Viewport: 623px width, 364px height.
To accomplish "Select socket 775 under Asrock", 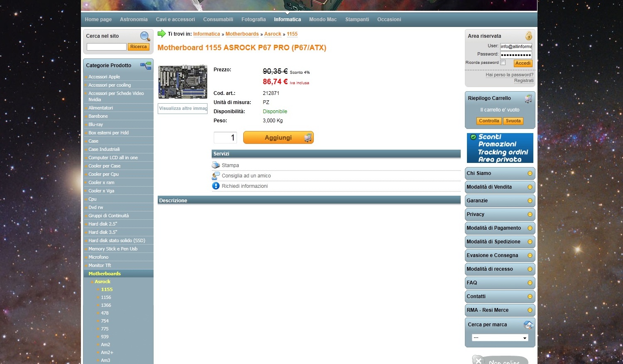I will point(105,329).
